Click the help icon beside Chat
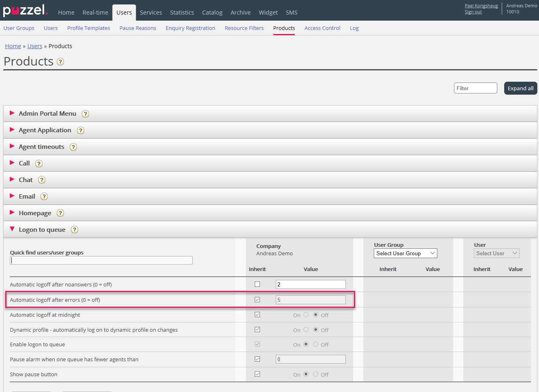 pos(42,180)
